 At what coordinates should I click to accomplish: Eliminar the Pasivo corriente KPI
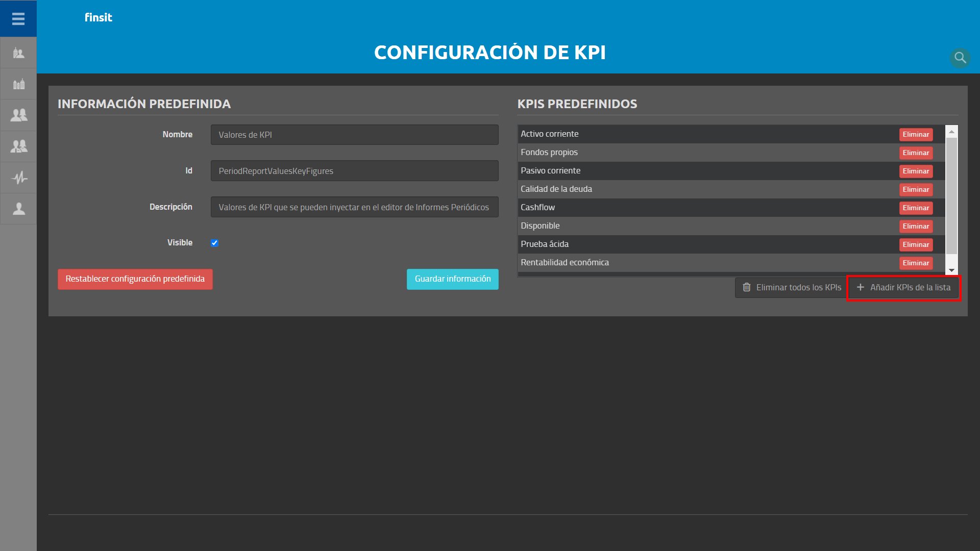[916, 171]
